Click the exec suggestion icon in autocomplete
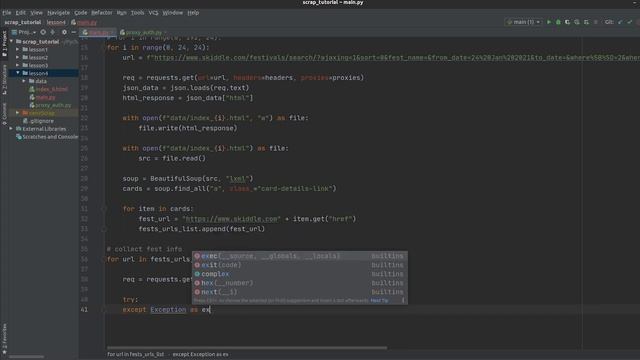The width and height of the screenshot is (640, 360). point(197,256)
